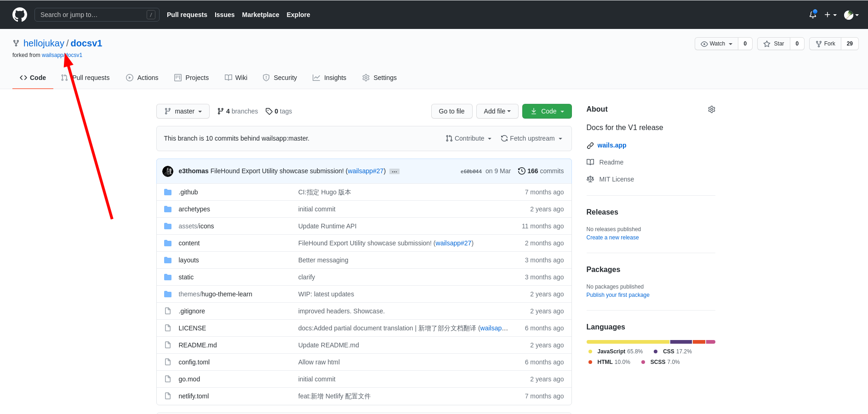Switch to the Wiki tab

point(236,78)
